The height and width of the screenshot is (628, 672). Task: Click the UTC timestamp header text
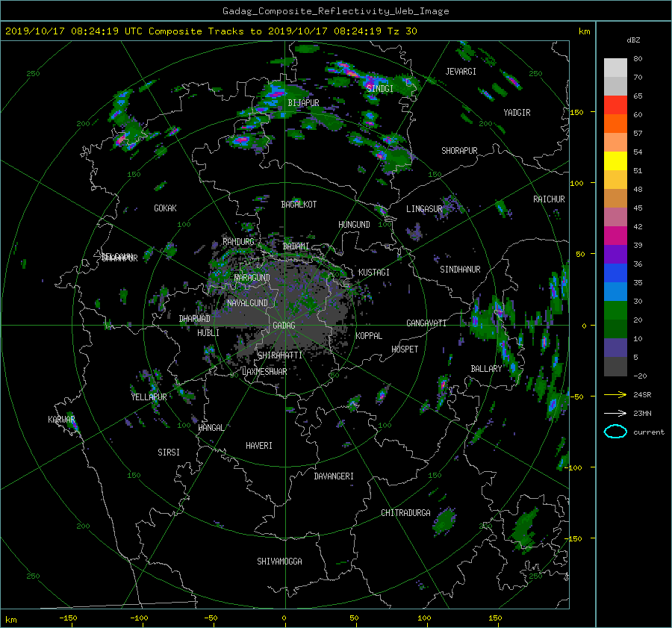(x=211, y=31)
